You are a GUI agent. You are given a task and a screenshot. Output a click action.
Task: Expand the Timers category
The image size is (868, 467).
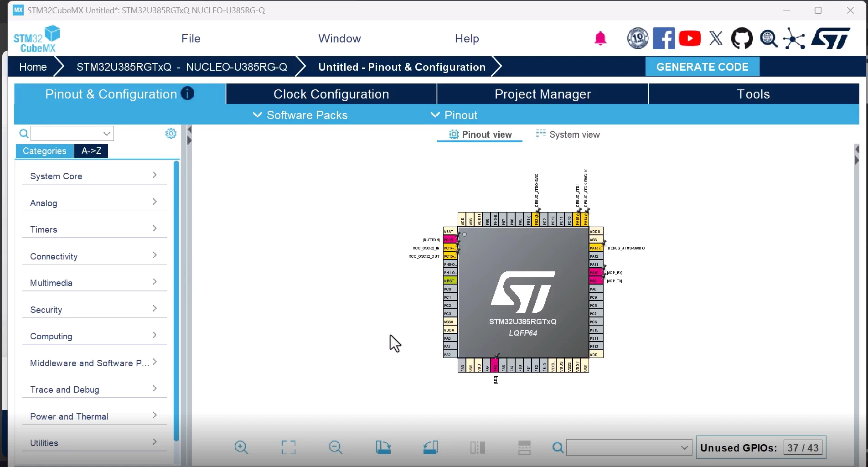94,229
